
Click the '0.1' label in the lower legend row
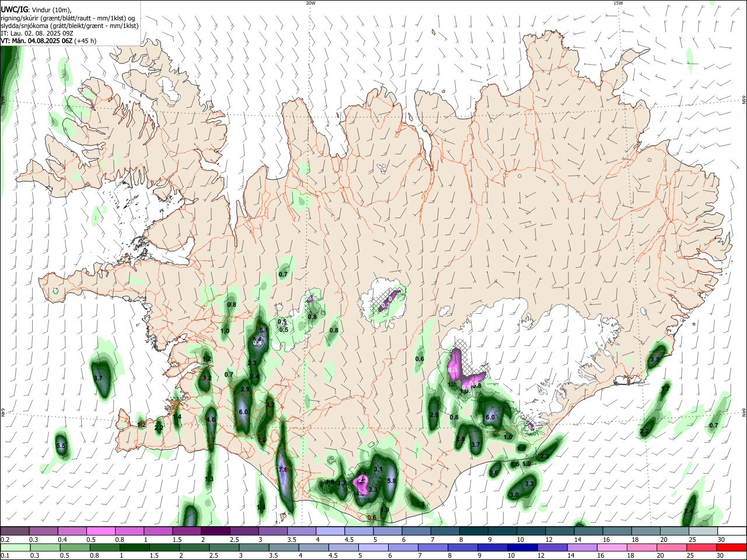pyautogui.click(x=5, y=556)
